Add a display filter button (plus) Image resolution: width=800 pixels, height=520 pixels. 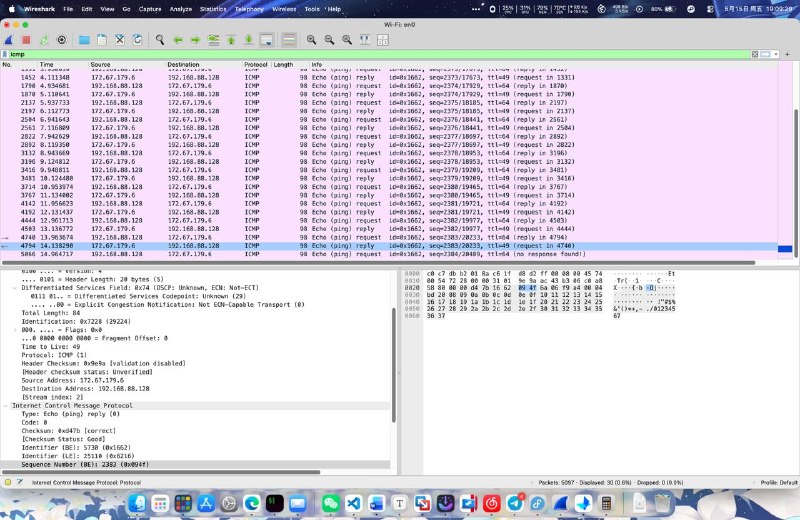787,54
